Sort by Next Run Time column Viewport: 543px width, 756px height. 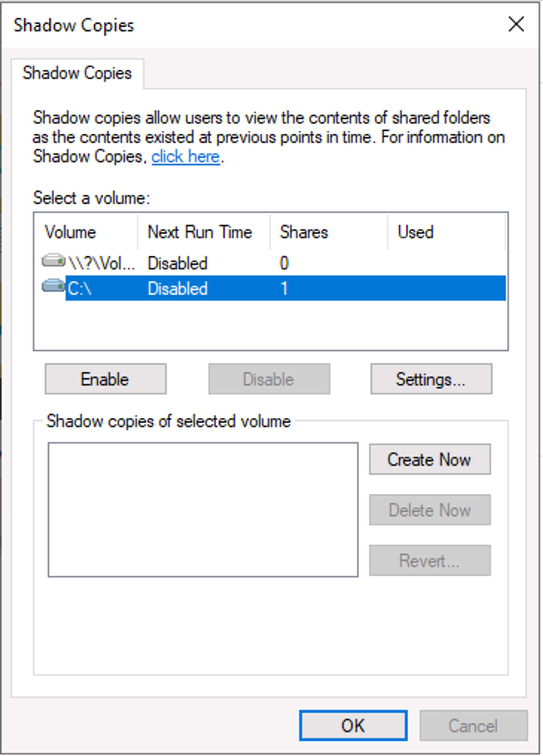coord(200,232)
